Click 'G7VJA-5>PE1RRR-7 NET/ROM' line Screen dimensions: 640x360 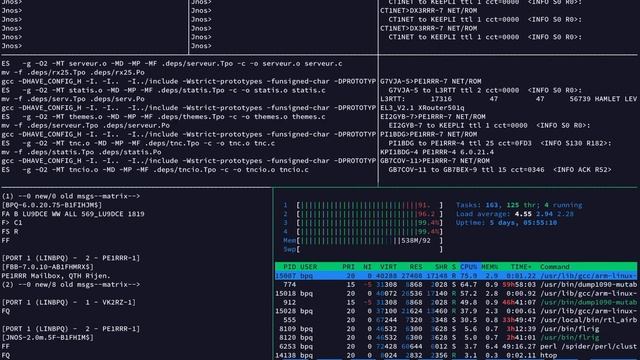coord(431,81)
